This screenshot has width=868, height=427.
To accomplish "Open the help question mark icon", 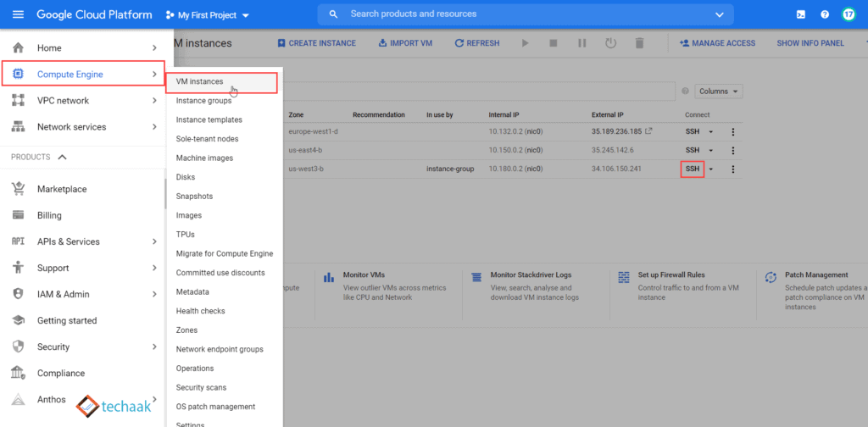I will 825,14.
